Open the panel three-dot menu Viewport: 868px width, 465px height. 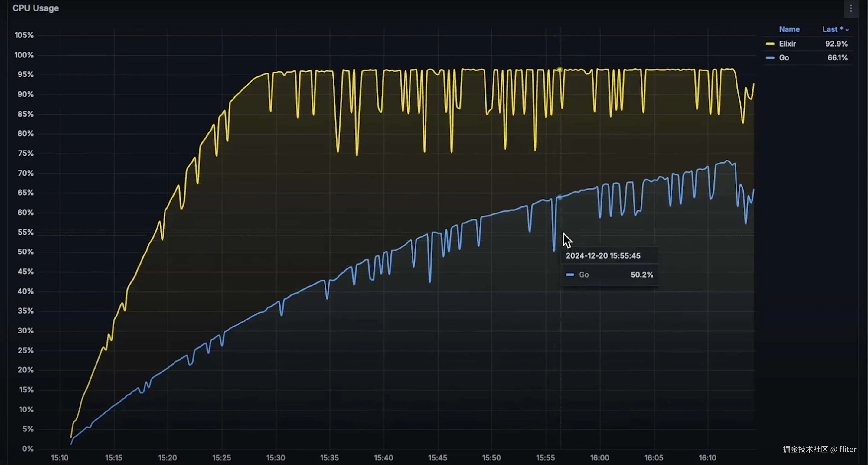pyautogui.click(x=851, y=8)
